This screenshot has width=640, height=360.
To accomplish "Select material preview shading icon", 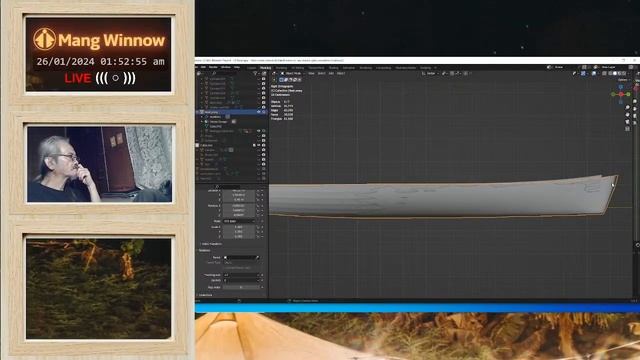I will click(620, 73).
